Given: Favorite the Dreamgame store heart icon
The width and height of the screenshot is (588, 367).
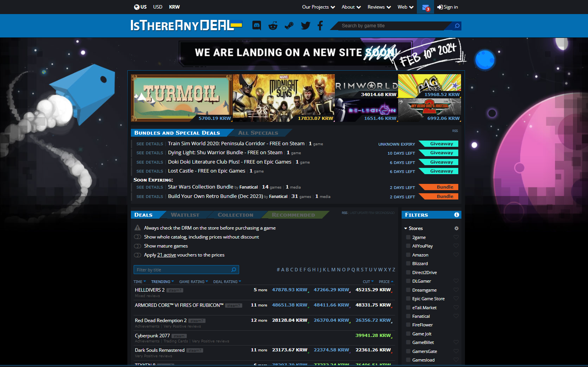Looking at the screenshot, I should pyautogui.click(x=456, y=290).
